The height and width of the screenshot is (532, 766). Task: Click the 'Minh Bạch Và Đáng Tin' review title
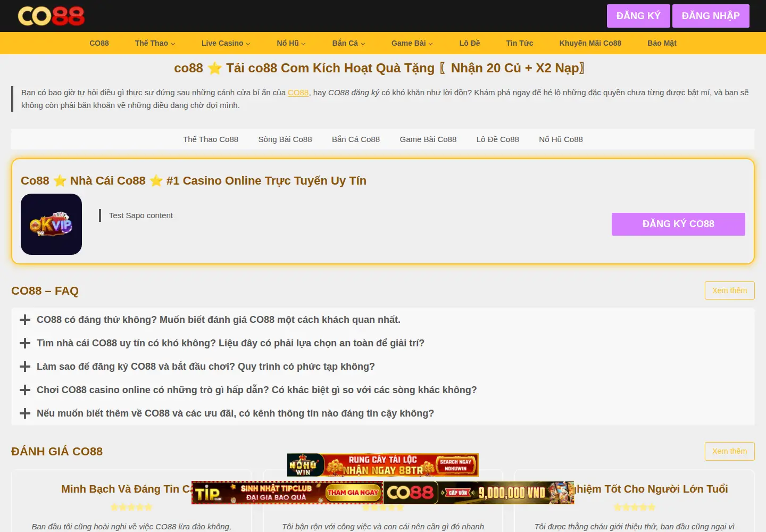126,489
